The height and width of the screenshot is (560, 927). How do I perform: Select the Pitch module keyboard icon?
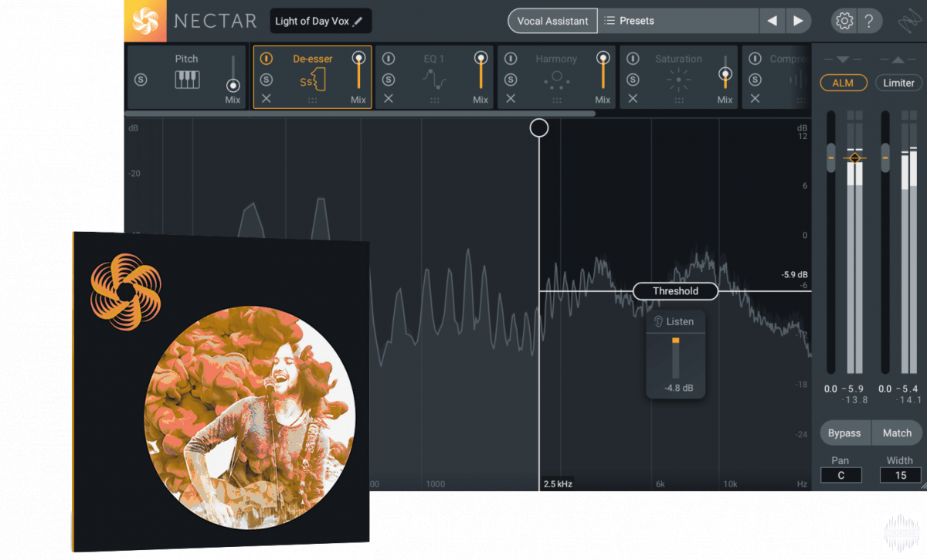187,79
